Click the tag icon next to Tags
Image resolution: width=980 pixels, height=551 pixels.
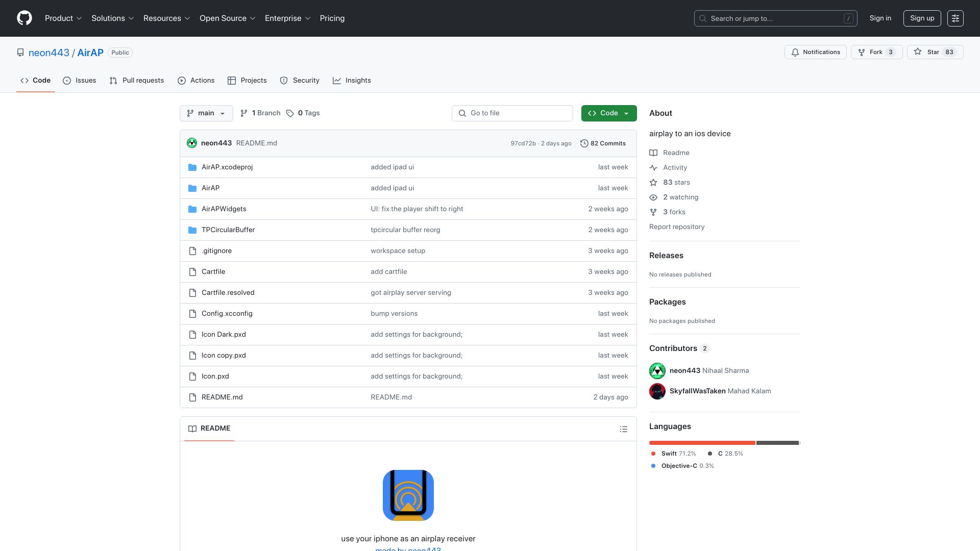(290, 113)
